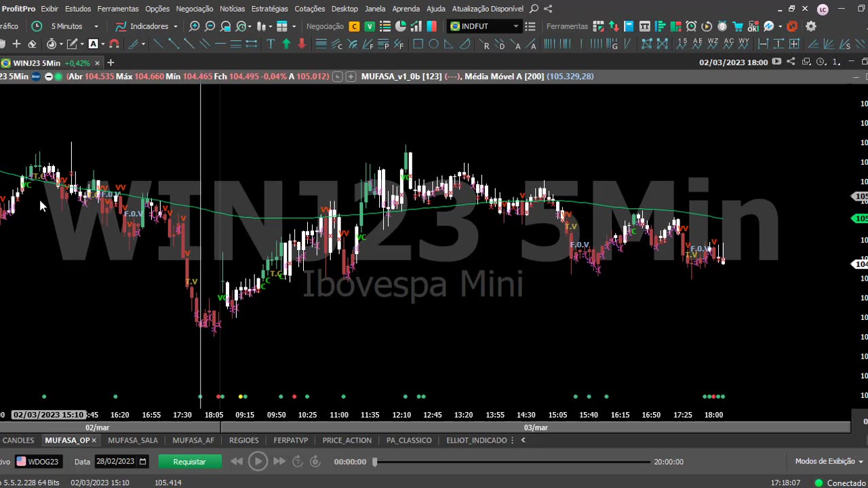Viewport: 868px width, 488px height.
Task: Zoom out the chart
Action: (210, 26)
